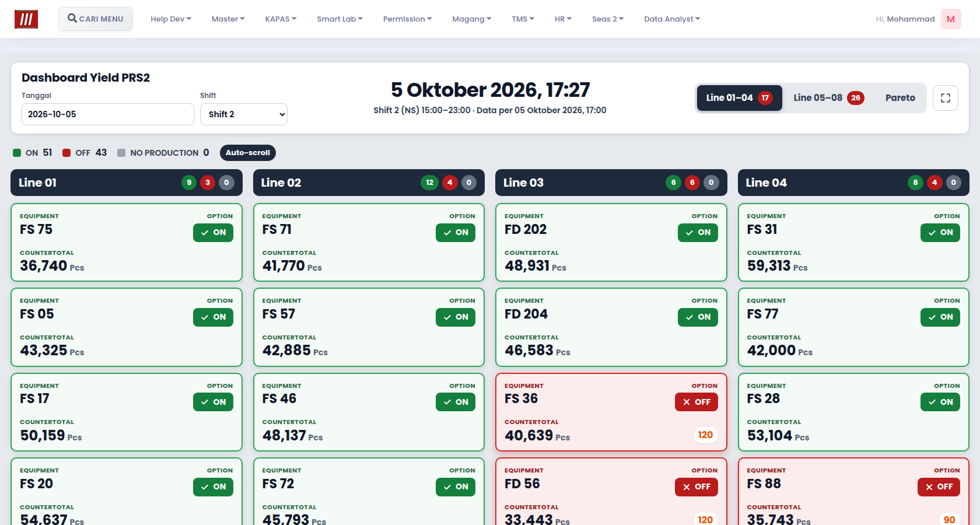Click the FD 204 equipment card name
980x525 pixels.
pyautogui.click(x=526, y=314)
